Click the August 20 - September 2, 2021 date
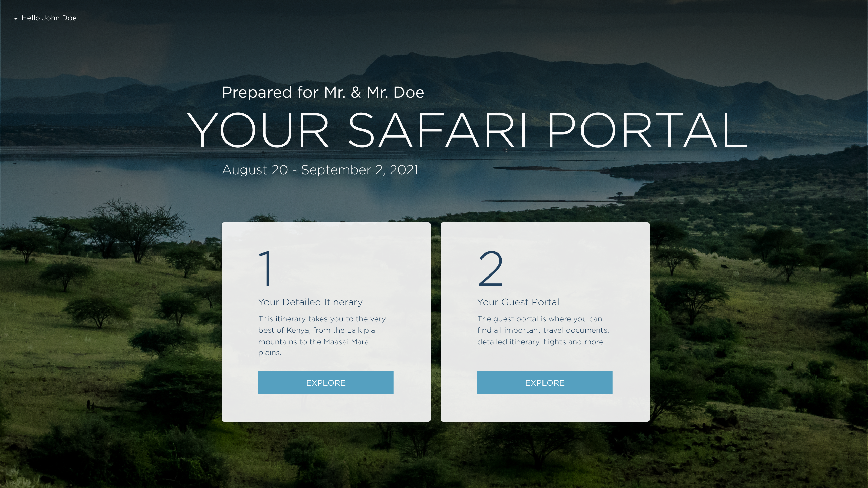Image resolution: width=868 pixels, height=488 pixels. [320, 170]
